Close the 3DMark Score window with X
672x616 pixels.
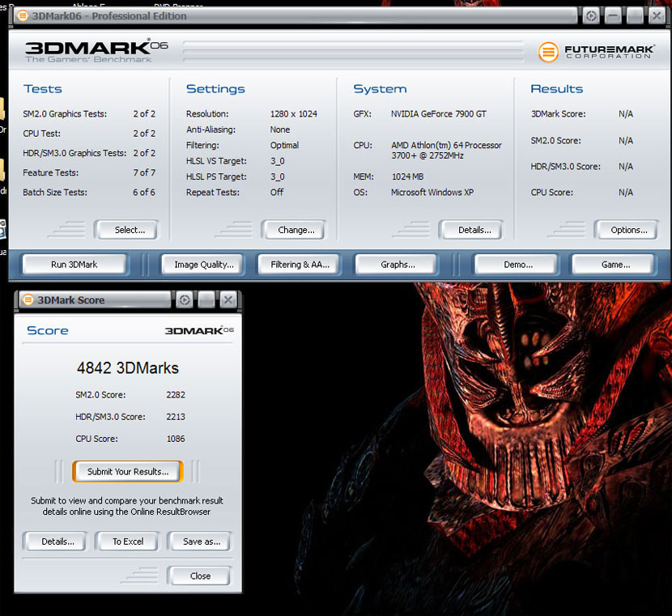click(228, 300)
